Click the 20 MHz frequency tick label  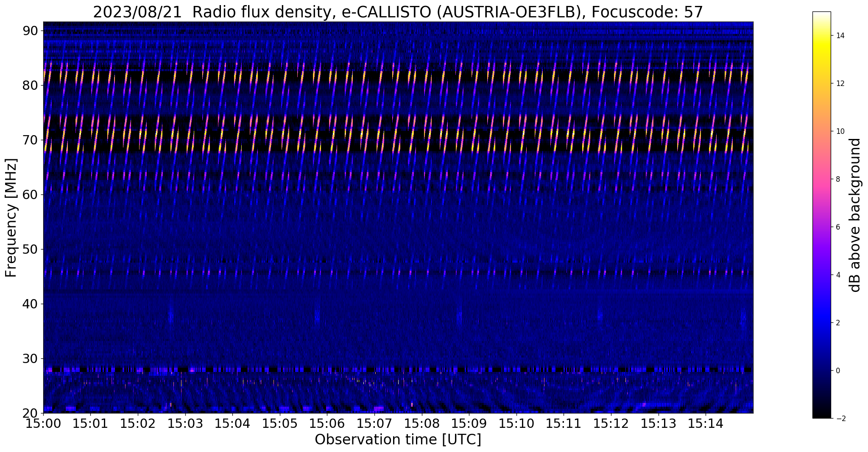[31, 413]
